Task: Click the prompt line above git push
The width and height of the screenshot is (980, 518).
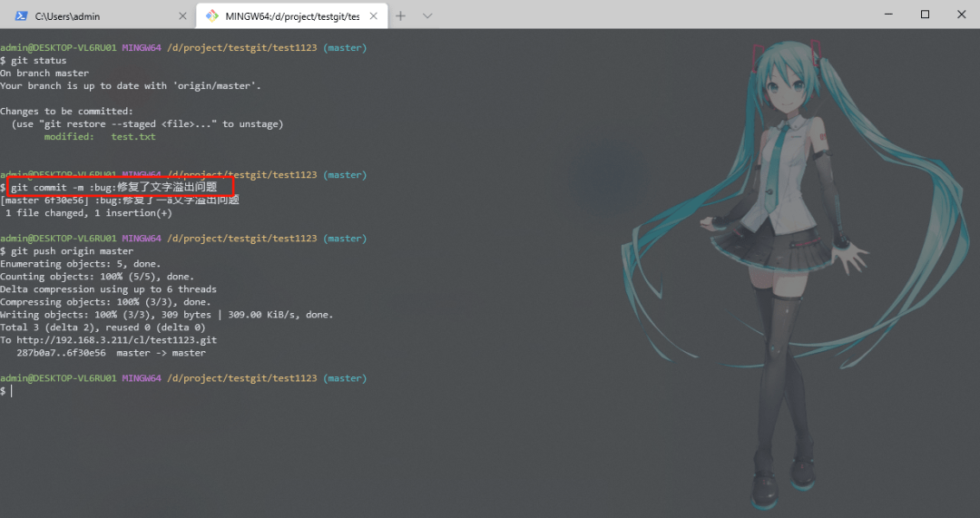Action: [183, 238]
